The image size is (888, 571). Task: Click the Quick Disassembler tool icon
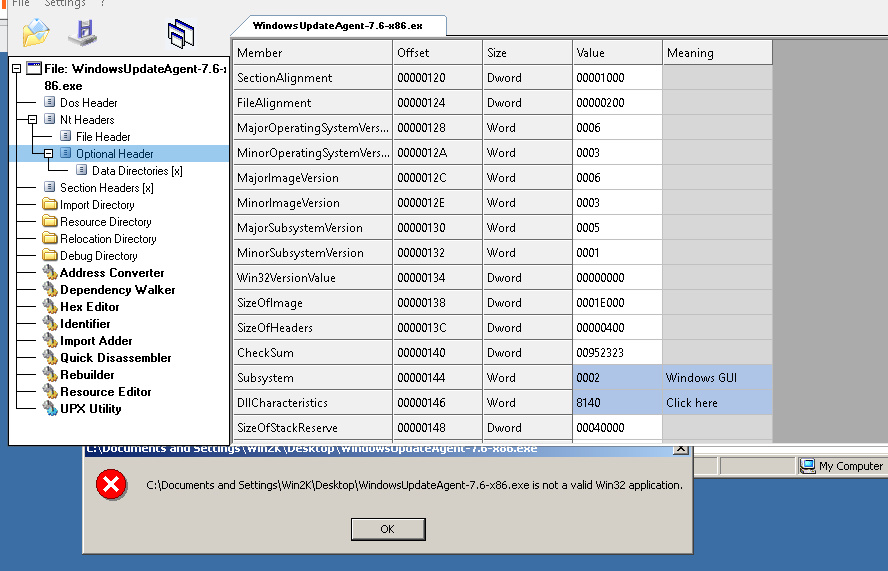(50, 357)
